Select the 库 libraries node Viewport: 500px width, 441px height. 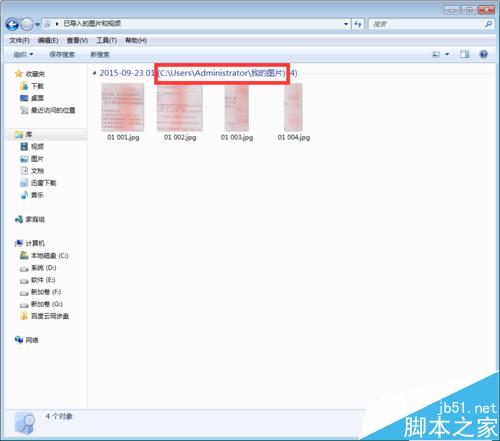click(29, 135)
